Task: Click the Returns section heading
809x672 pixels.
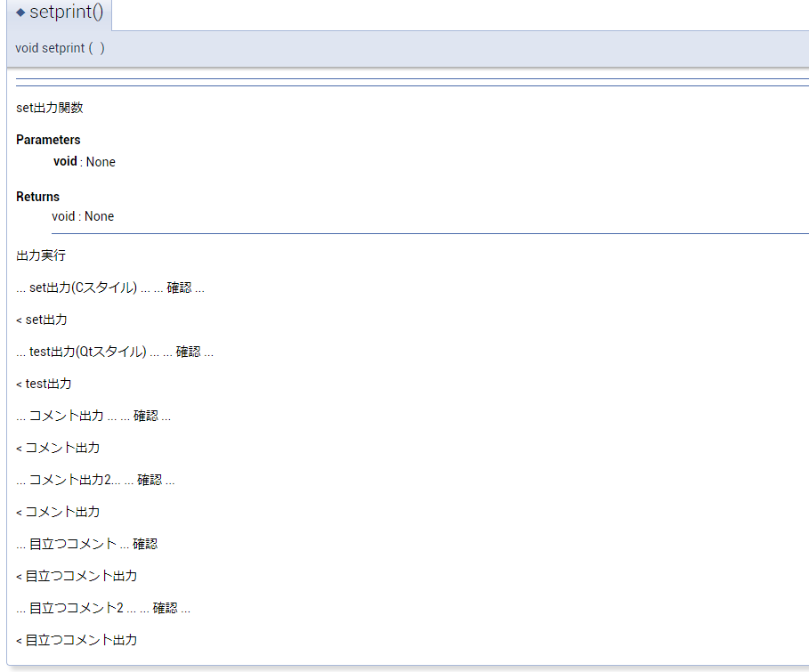Action: 37,197
